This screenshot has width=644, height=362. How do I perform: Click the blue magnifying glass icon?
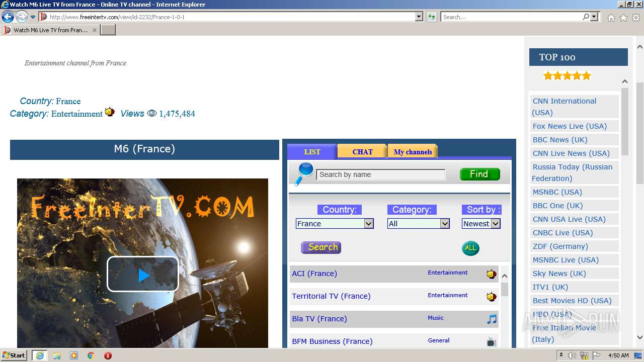[x=303, y=174]
